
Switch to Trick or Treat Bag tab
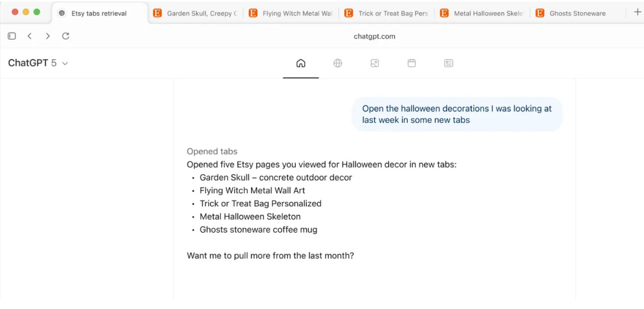pyautogui.click(x=387, y=13)
